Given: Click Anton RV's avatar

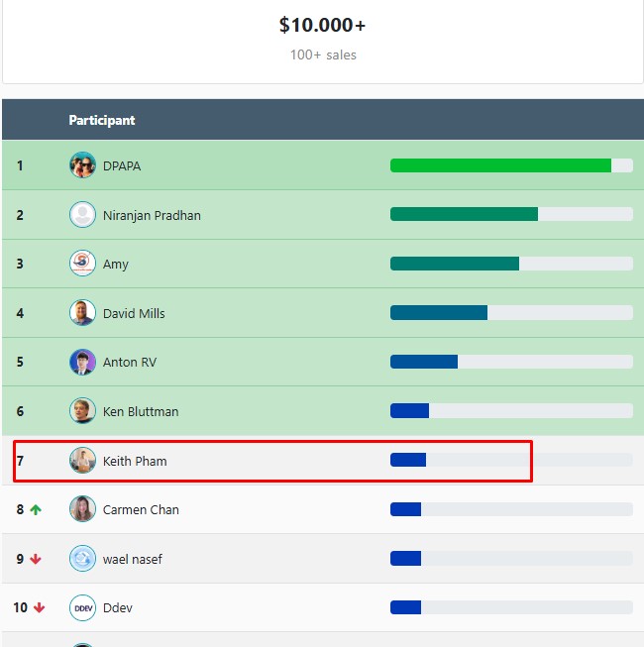Looking at the screenshot, I should point(82,362).
